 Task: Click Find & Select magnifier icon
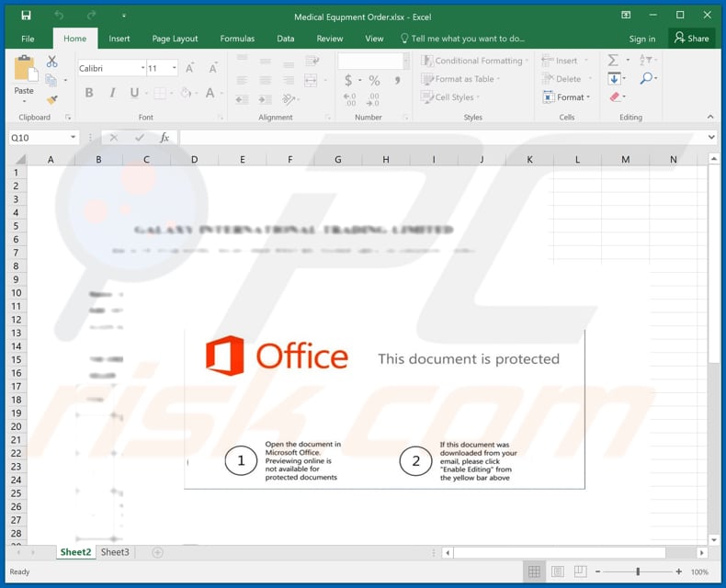(646, 78)
